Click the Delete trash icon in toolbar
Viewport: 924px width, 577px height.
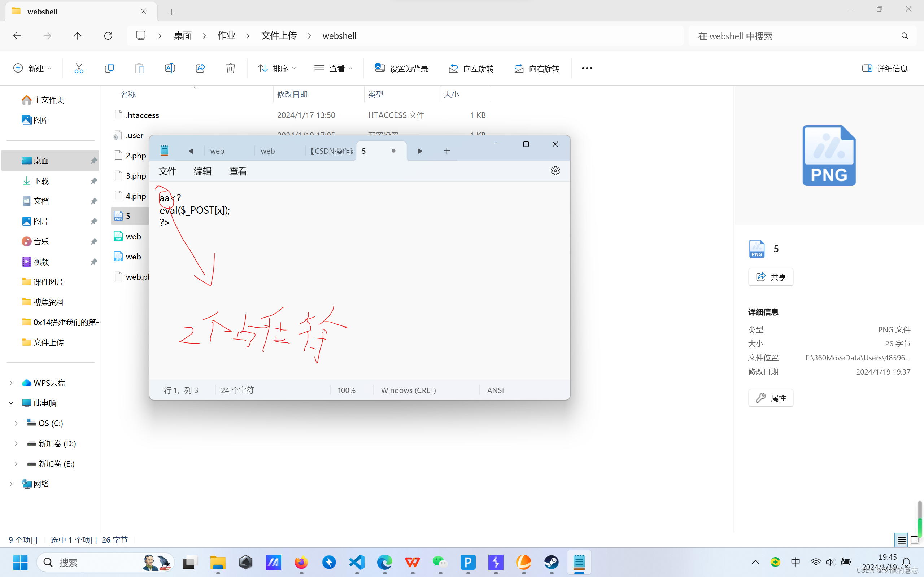pyautogui.click(x=231, y=68)
